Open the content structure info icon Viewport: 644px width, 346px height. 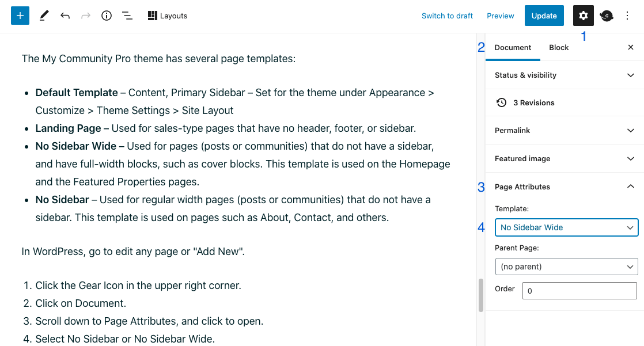point(107,16)
